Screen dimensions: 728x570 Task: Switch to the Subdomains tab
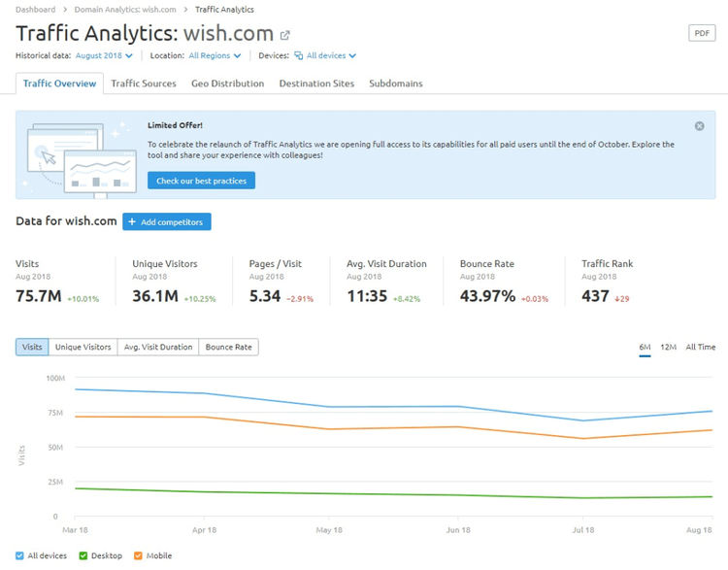click(396, 84)
